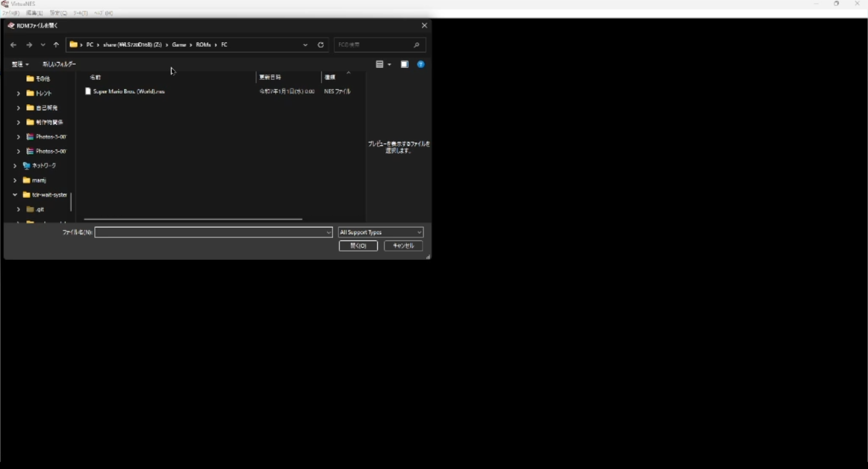The width and height of the screenshot is (868, 469).
Task: Click the Back navigation arrow
Action: pos(13,44)
